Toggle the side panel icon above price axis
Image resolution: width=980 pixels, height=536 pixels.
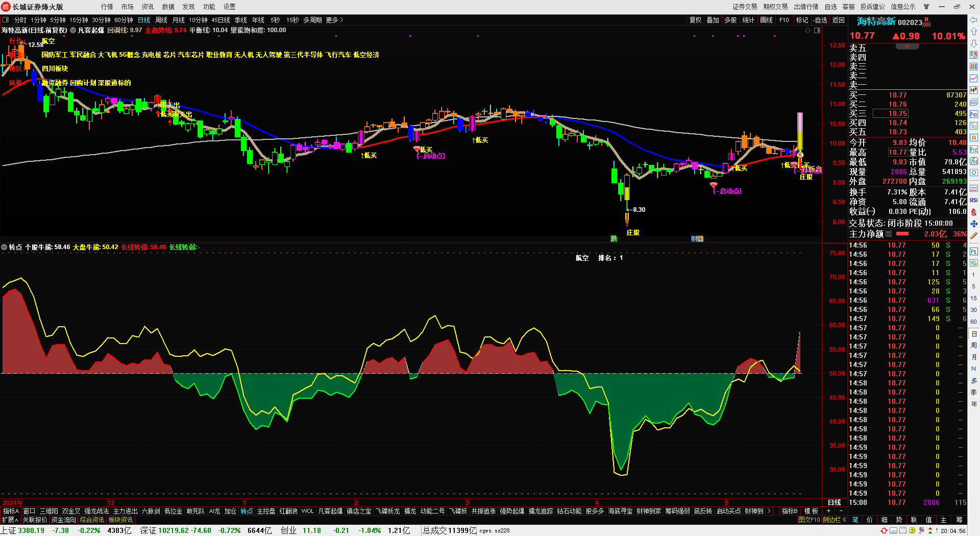(x=817, y=31)
